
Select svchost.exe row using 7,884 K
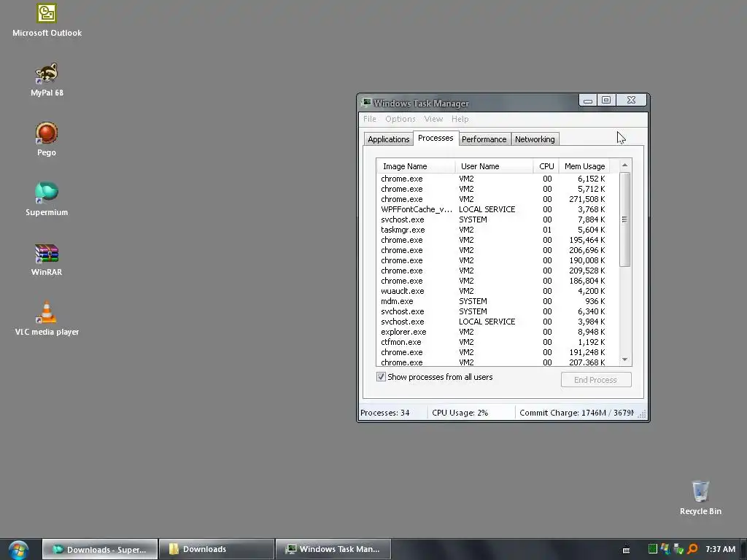point(493,219)
